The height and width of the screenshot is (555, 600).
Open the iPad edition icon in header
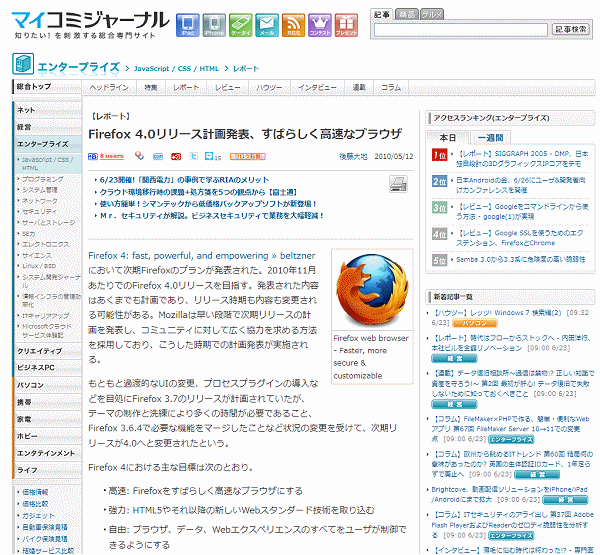pos(188,25)
